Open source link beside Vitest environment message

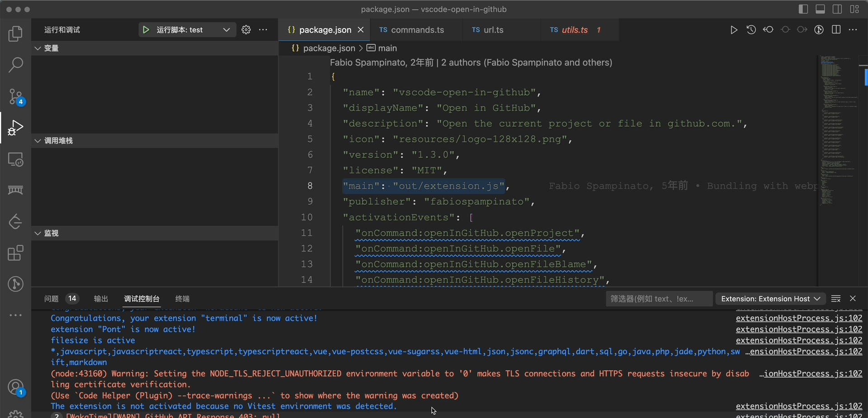[x=799, y=406]
